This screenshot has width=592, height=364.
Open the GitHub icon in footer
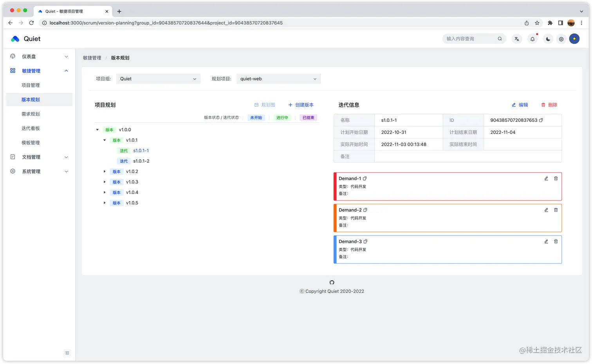332,283
